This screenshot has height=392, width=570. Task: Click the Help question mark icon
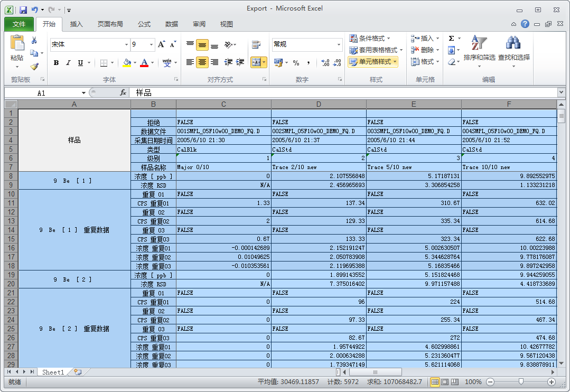click(525, 24)
